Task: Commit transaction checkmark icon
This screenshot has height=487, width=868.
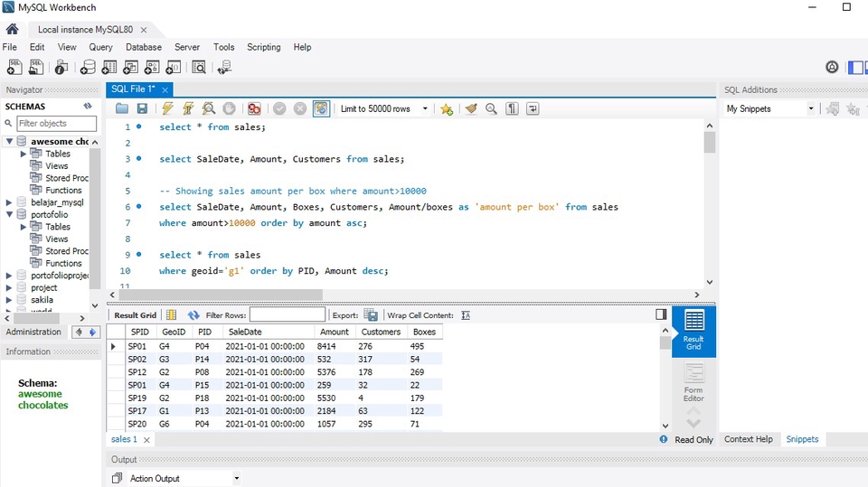Action: [x=279, y=108]
